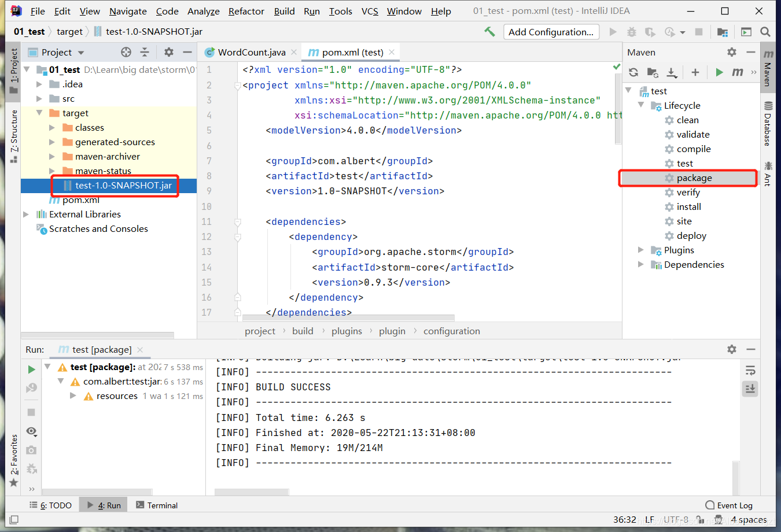Click Generate Sources and Update Folders icon
781x532 pixels.
click(x=653, y=72)
